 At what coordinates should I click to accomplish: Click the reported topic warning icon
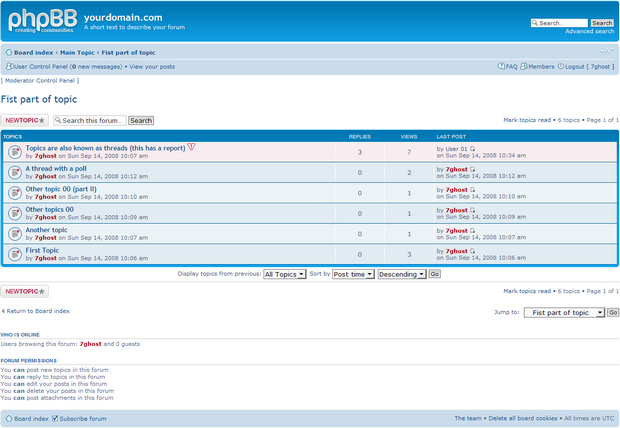pos(191,147)
